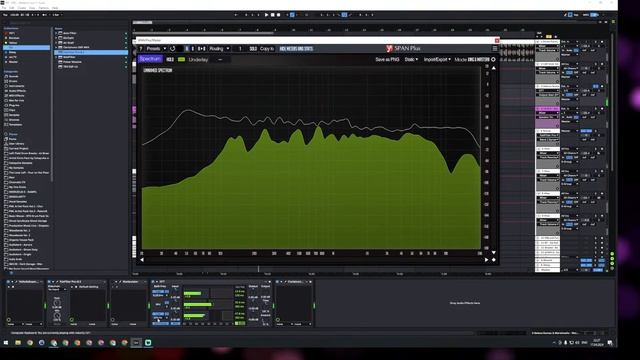
Task: Click the Hide Meters and Stats button
Action: click(296, 49)
